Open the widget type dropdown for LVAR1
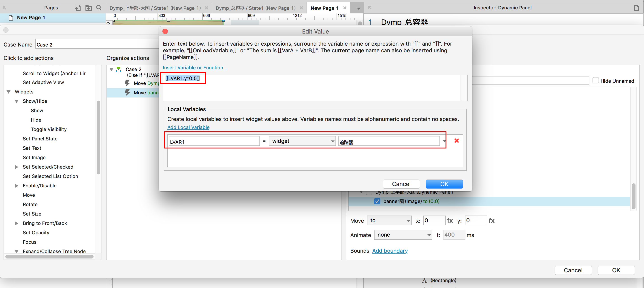Viewport: 644px width, 288px height. [x=302, y=141]
